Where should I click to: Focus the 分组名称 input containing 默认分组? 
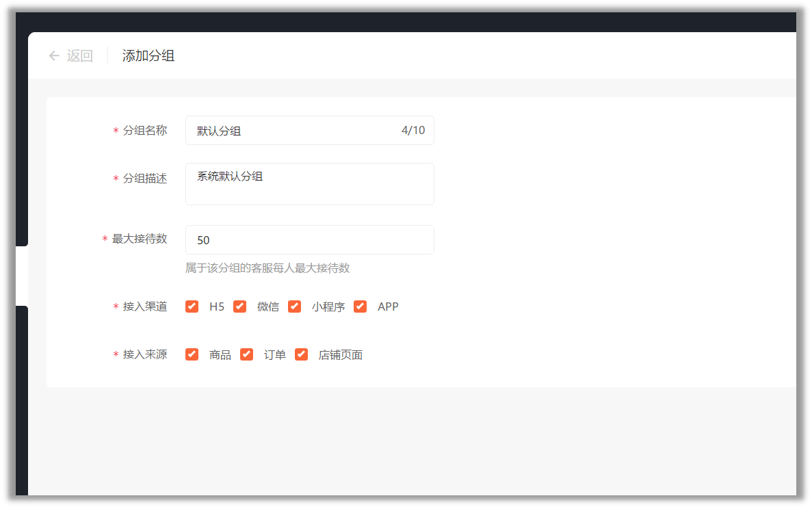pyautogui.click(x=310, y=131)
